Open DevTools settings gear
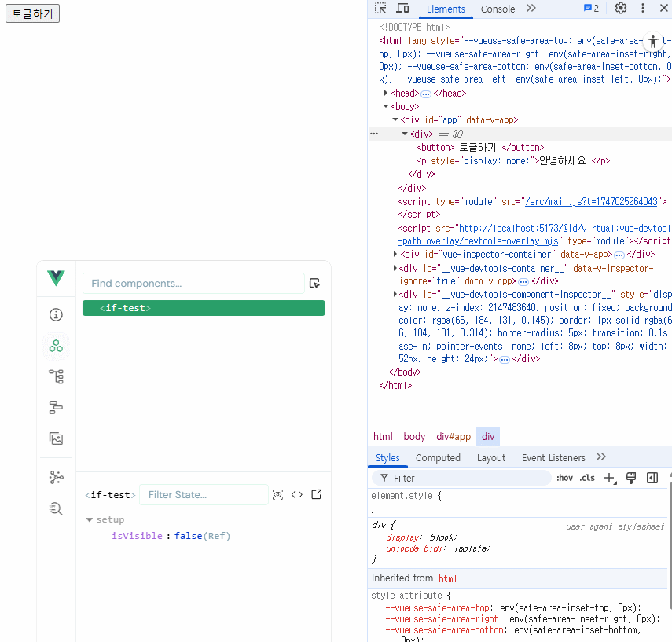Screen dimensions: 672x642 621,8
